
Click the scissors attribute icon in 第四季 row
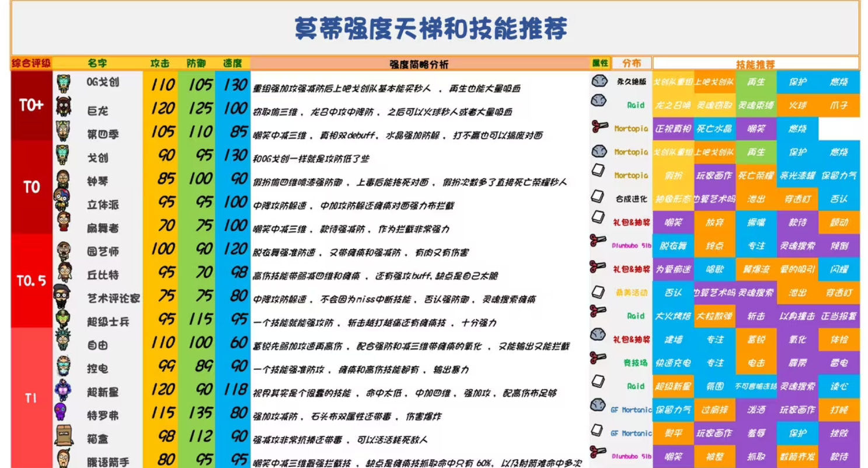click(x=599, y=126)
